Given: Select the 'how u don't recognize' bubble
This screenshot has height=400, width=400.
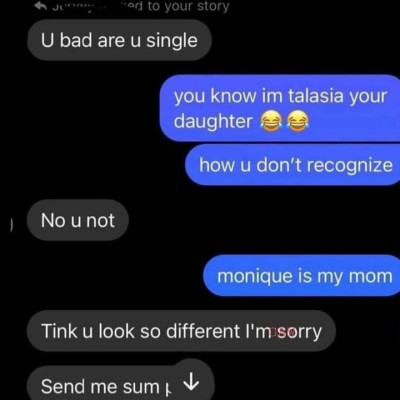Looking at the screenshot, I should tap(293, 165).
